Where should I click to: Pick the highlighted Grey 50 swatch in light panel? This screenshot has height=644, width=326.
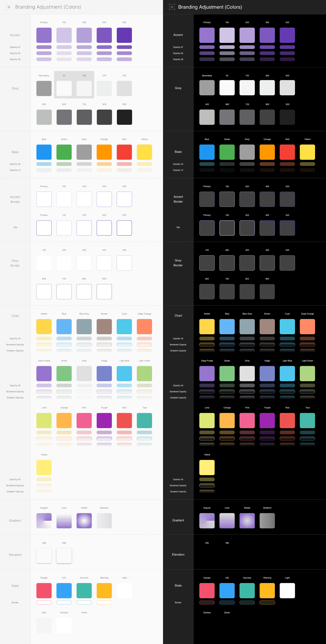pyautogui.click(x=64, y=88)
